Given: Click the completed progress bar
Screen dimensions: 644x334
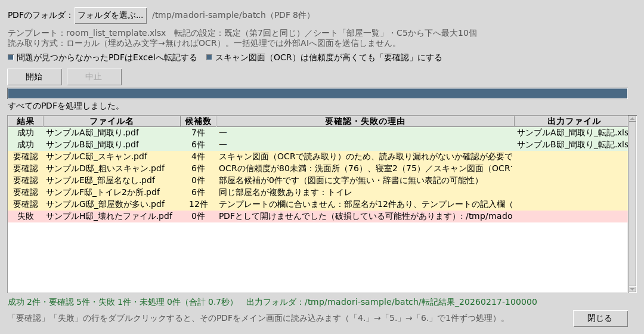Looking at the screenshot, I should point(317,93).
